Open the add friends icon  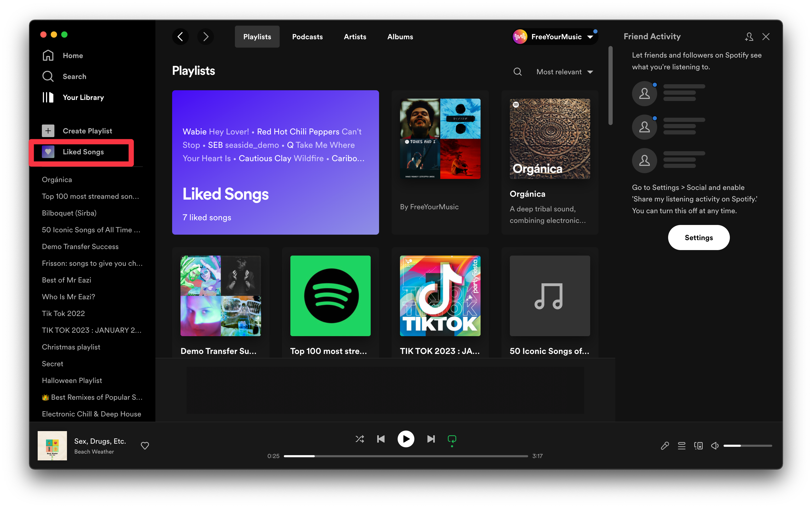[x=749, y=37]
